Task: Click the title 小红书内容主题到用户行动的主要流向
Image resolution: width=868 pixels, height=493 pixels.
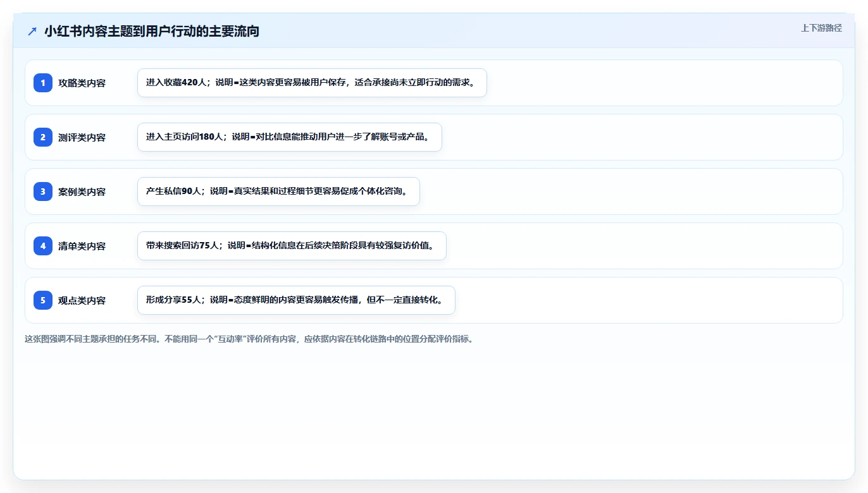Action: [152, 31]
